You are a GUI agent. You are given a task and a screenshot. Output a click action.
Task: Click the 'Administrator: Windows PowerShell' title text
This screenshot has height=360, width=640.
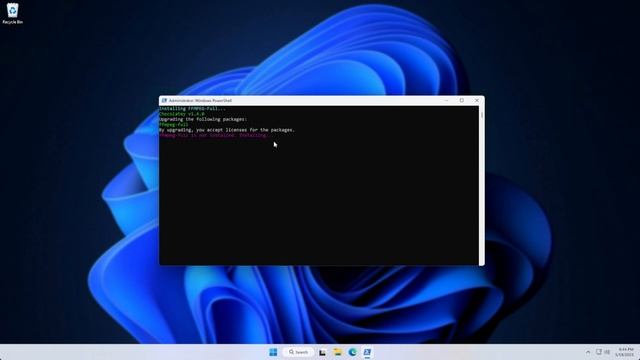click(x=200, y=100)
